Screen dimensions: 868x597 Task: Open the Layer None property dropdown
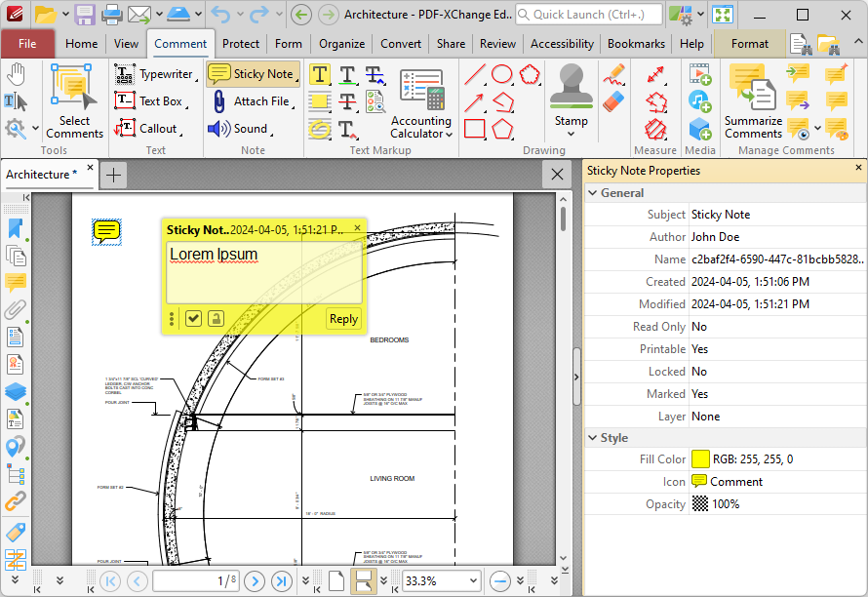coord(776,417)
